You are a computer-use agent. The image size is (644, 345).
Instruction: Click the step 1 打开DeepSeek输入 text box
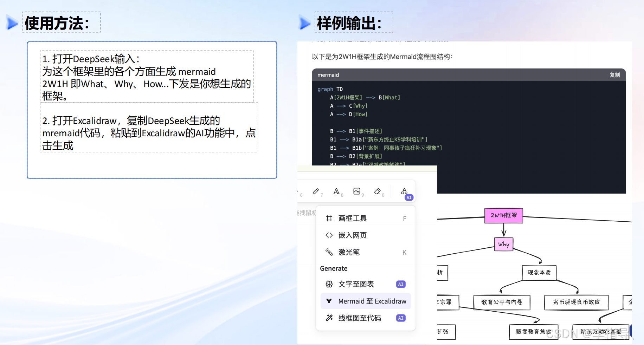click(147, 77)
